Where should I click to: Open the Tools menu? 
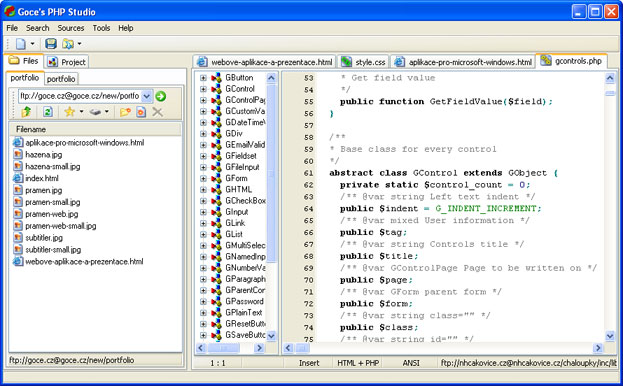click(101, 28)
